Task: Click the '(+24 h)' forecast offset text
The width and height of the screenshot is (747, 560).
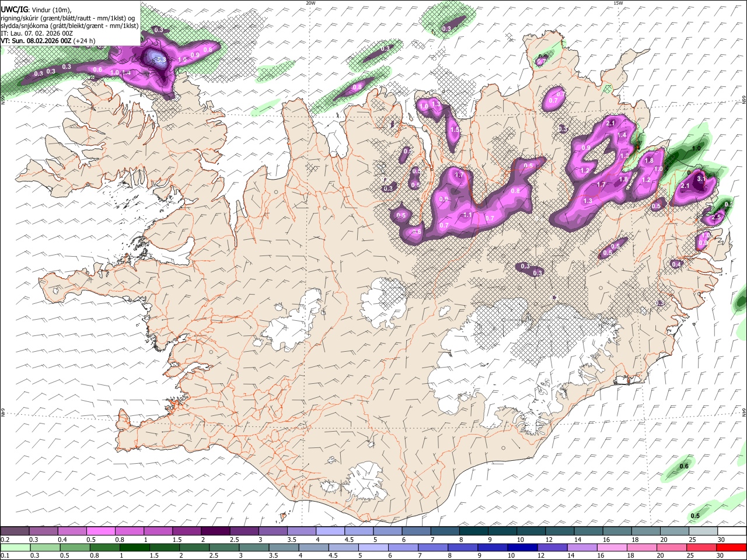Action: pyautogui.click(x=85, y=41)
